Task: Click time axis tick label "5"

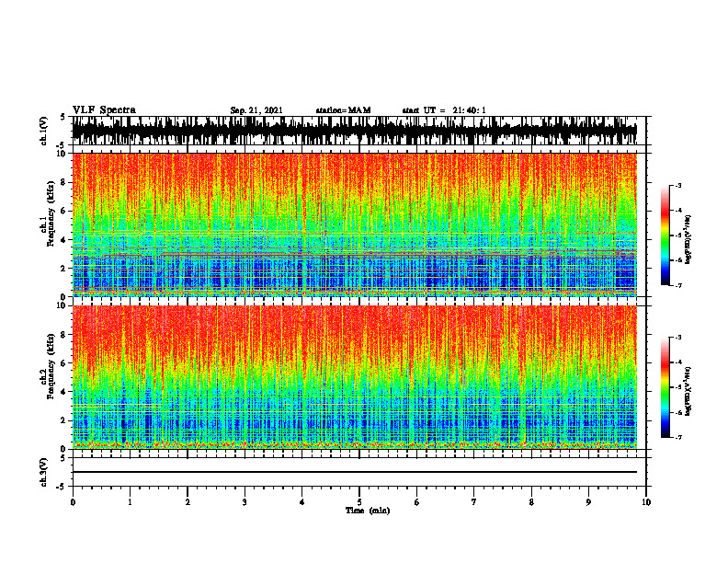Action: coord(359,502)
